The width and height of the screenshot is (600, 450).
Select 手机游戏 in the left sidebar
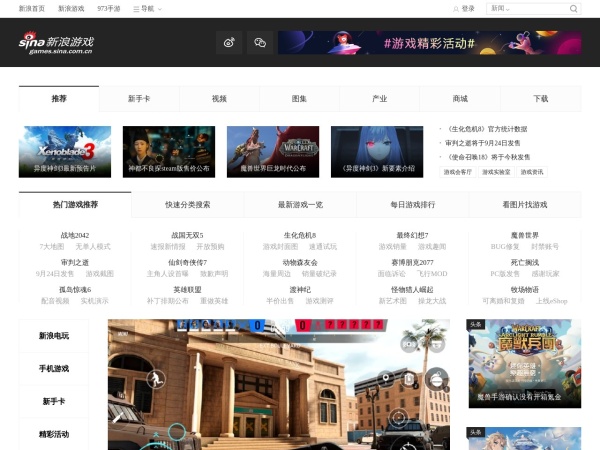click(x=54, y=369)
